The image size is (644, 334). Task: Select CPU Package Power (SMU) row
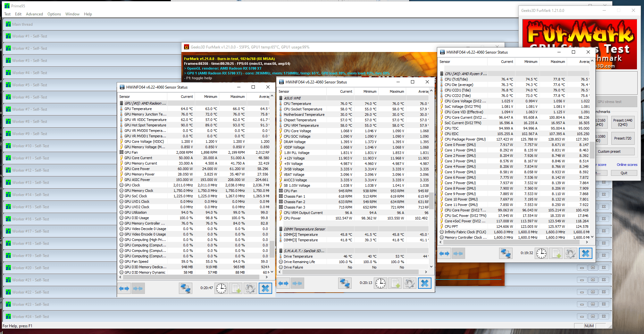tap(514, 139)
